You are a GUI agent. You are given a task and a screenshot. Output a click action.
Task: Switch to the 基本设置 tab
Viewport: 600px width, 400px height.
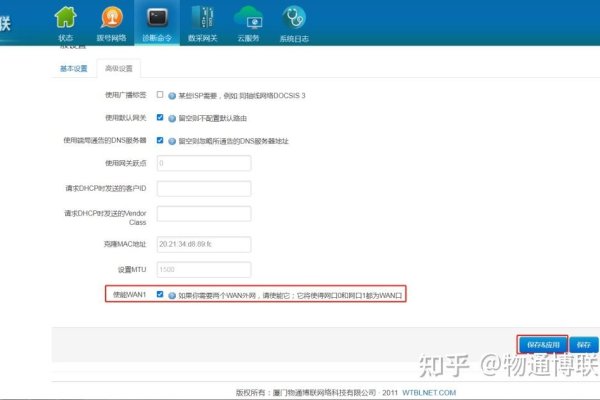73,69
